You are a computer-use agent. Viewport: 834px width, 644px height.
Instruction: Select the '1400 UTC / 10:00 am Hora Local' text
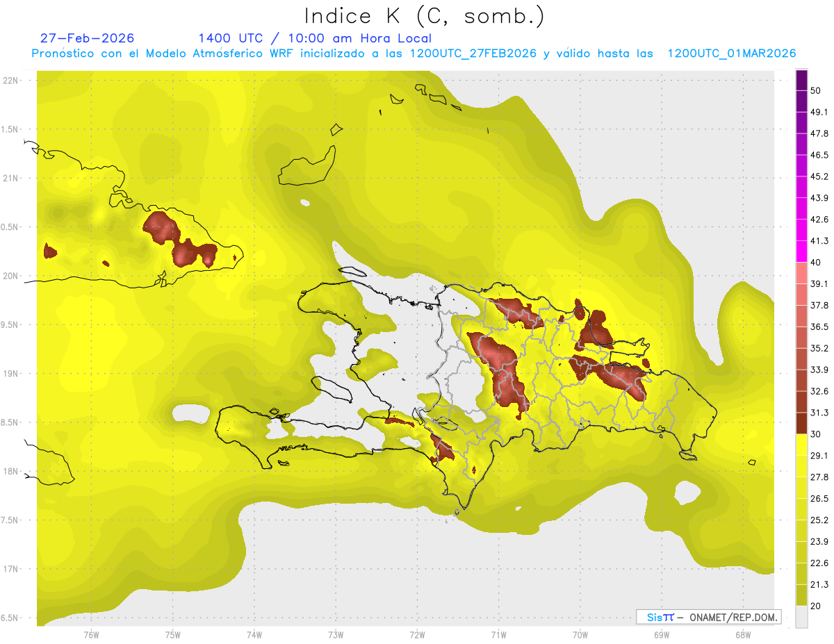pyautogui.click(x=314, y=38)
